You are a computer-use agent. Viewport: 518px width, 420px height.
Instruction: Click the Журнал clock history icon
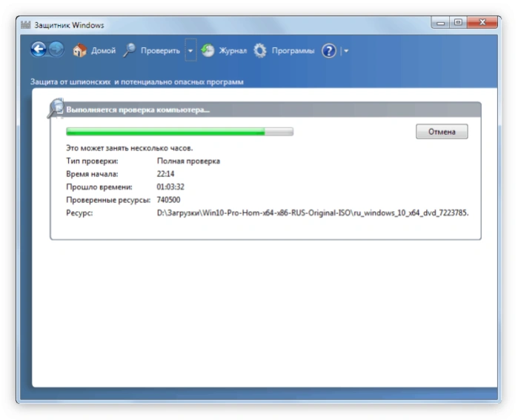pos(207,50)
